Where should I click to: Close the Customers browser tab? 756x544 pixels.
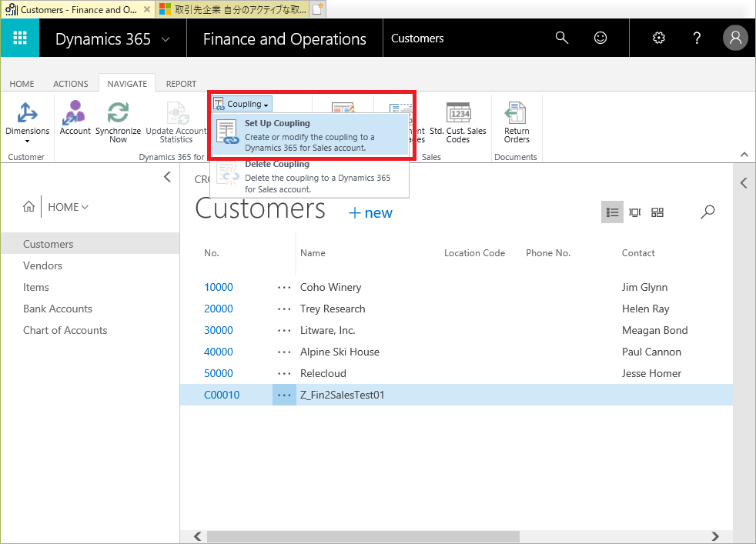click(147, 9)
